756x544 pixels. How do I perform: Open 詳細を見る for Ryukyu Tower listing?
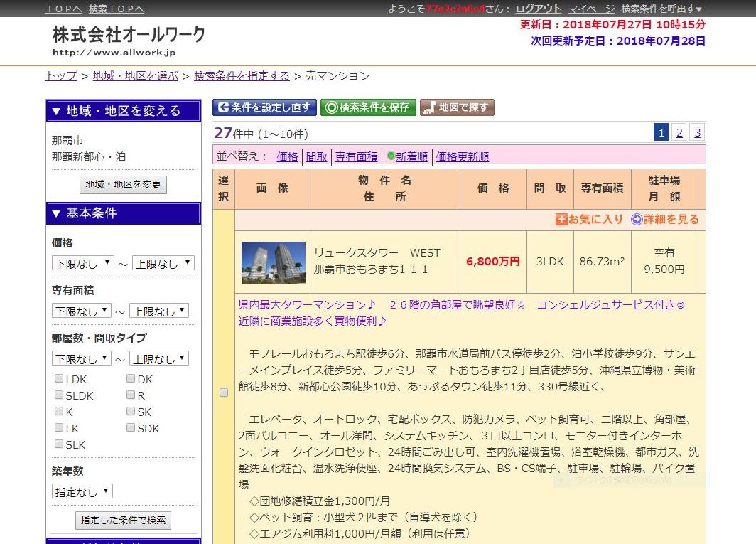pos(665,220)
